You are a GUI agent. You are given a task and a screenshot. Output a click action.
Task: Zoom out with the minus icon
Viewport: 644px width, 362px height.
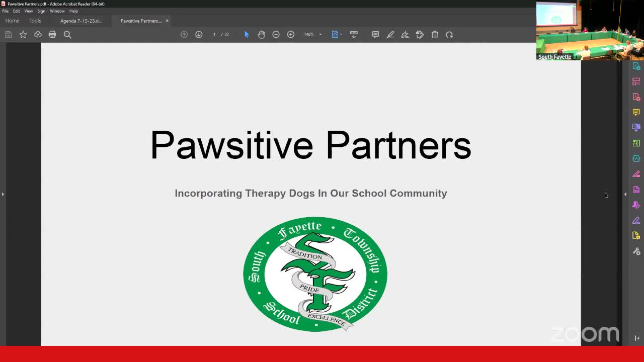(x=276, y=35)
